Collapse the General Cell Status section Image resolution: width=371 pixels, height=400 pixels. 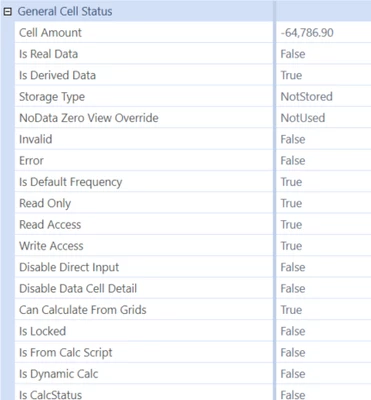coord(8,12)
